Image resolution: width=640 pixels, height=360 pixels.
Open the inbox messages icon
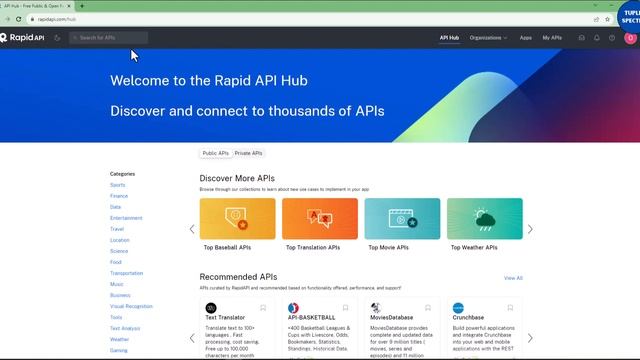(x=581, y=38)
